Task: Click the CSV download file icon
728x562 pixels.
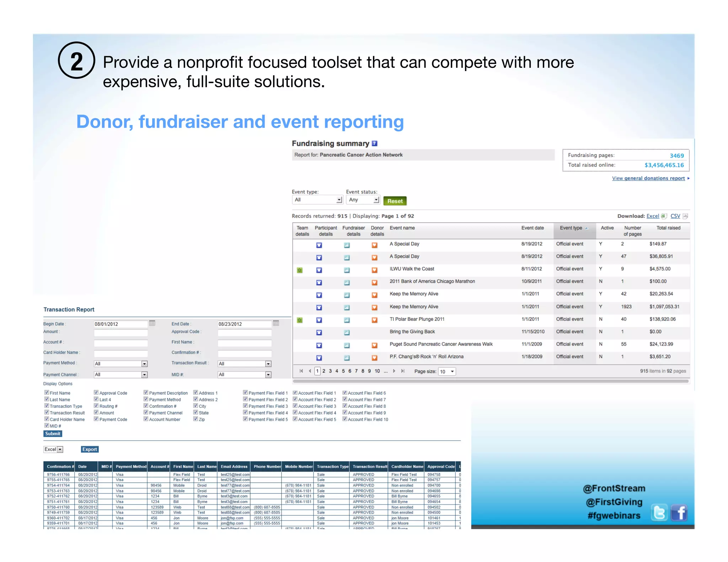Action: (685, 216)
